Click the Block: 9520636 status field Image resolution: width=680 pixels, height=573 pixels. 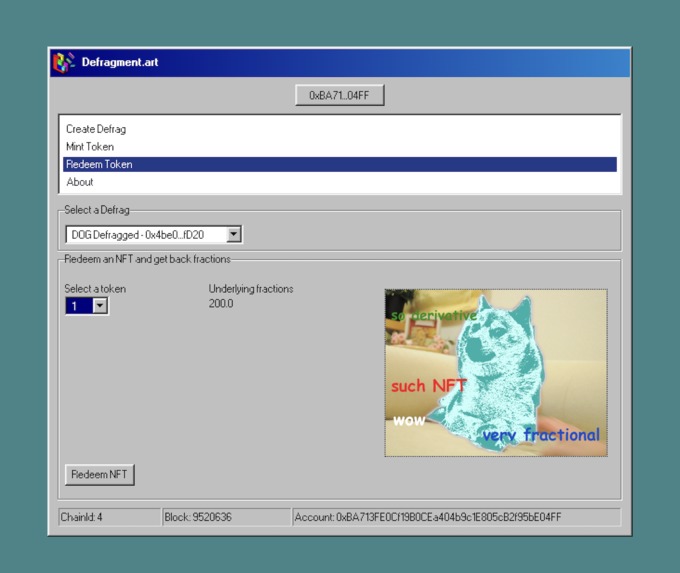click(226, 517)
